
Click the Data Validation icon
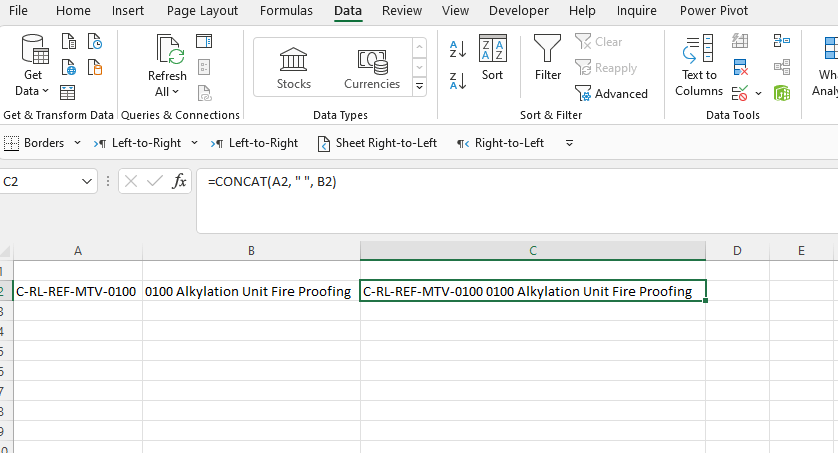(740, 93)
